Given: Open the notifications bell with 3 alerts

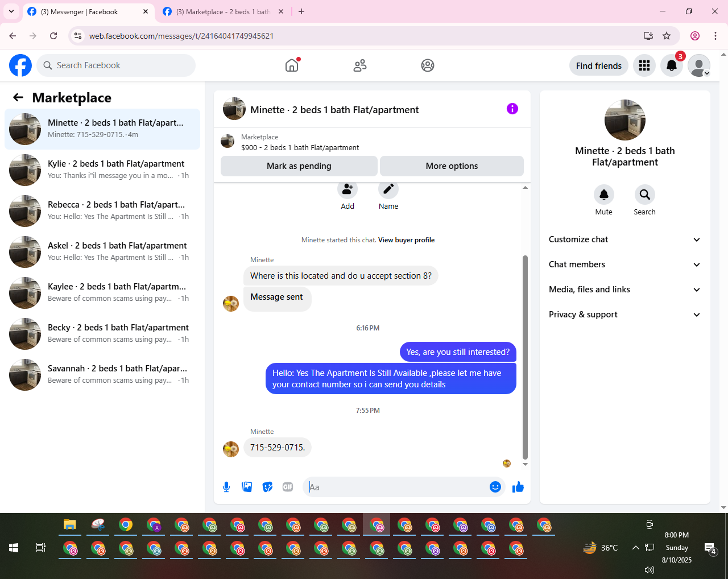Looking at the screenshot, I should click(x=672, y=65).
